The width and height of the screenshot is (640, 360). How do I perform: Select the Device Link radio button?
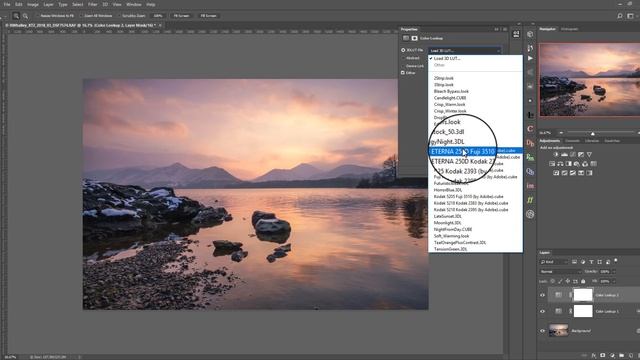point(403,66)
